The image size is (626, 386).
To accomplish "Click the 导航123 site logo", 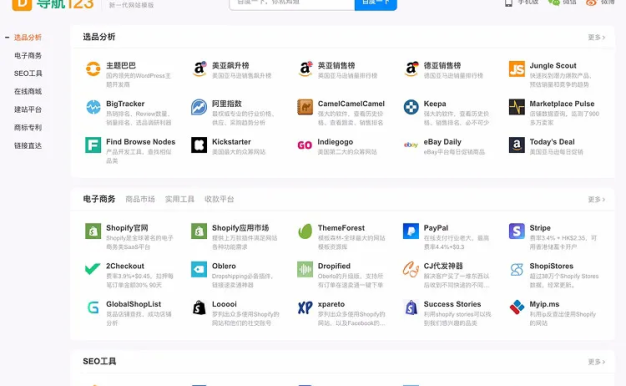I will point(53,4).
